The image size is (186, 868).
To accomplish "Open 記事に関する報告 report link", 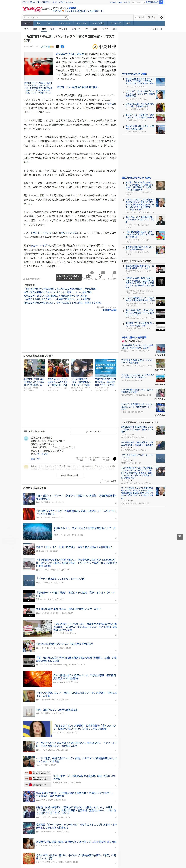I will tap(32, 279).
